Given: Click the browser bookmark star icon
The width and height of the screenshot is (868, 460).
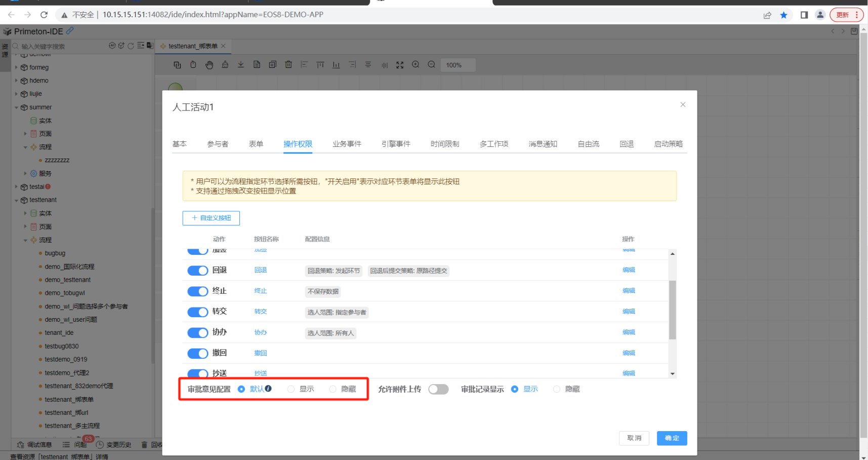Looking at the screenshot, I should [783, 15].
